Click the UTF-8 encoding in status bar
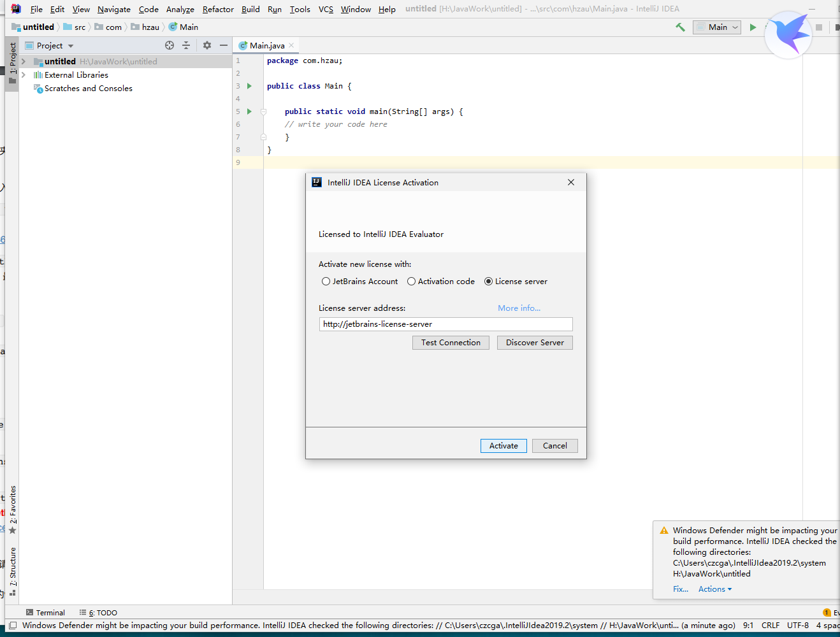840x637 pixels. (x=798, y=626)
